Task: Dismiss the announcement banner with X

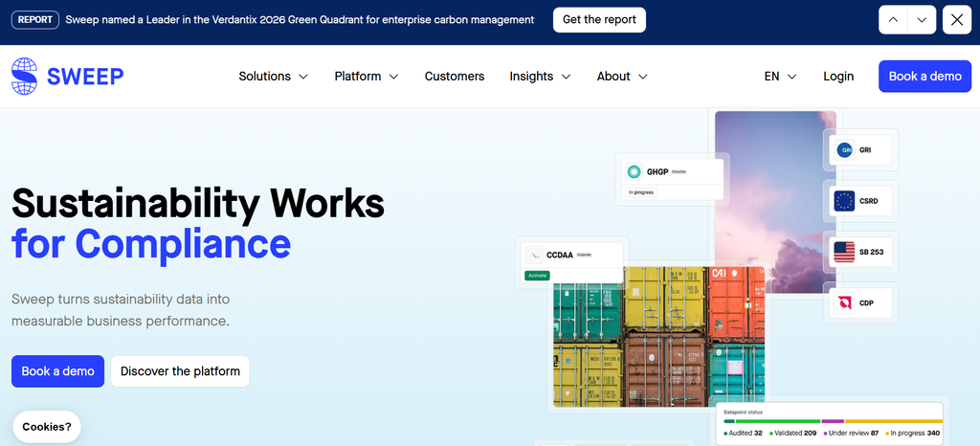Action: pos(957,20)
